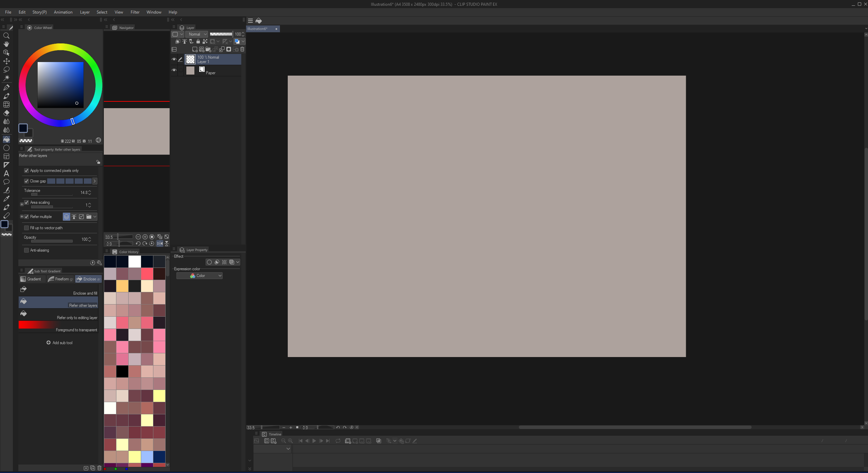This screenshot has height=473, width=868.
Task: Select the Auto select magic wand tool
Action: click(x=6, y=78)
